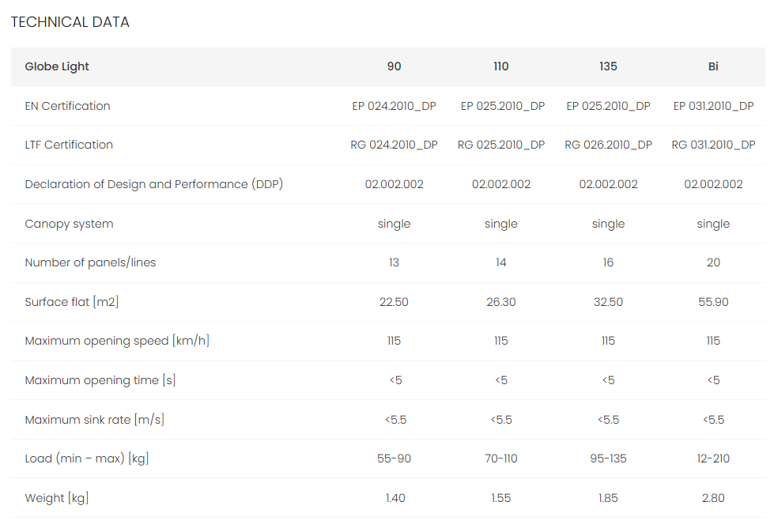Click the Weight [kg] row label
774x532 pixels.
click(57, 498)
